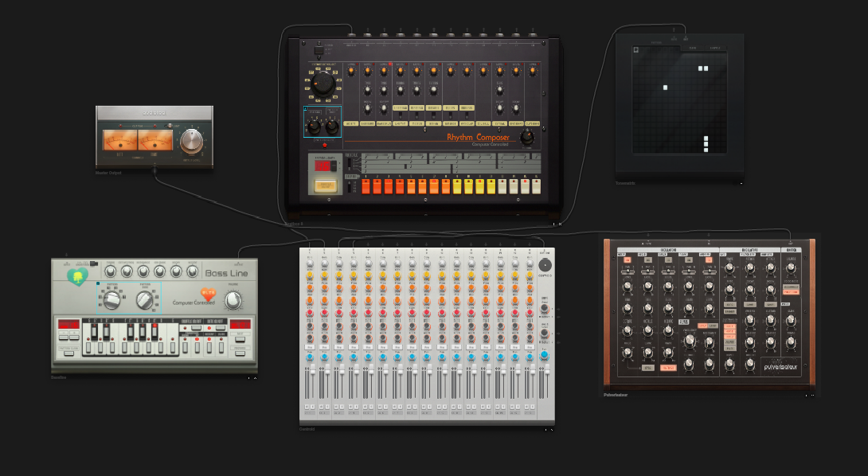Click the Pattern Clear button on Bassline

coord(68,353)
